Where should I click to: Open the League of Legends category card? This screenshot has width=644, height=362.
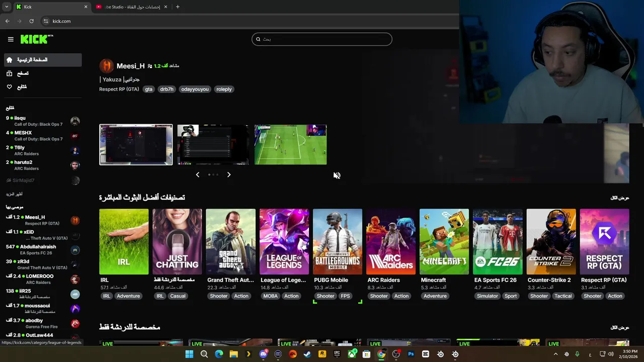pos(284,242)
